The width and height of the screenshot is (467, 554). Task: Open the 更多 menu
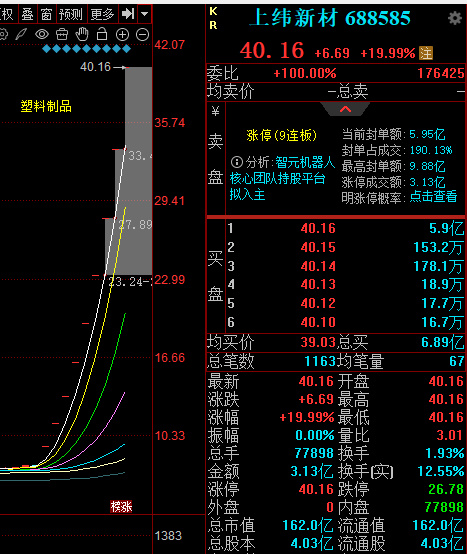pos(102,14)
